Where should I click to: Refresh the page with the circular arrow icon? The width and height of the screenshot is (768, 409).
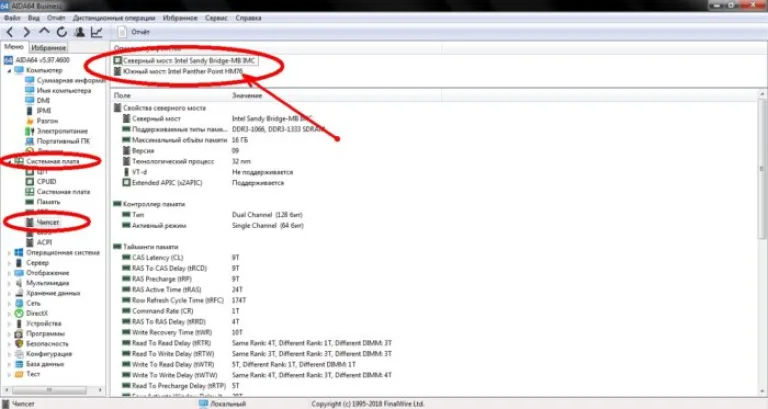click(x=62, y=32)
